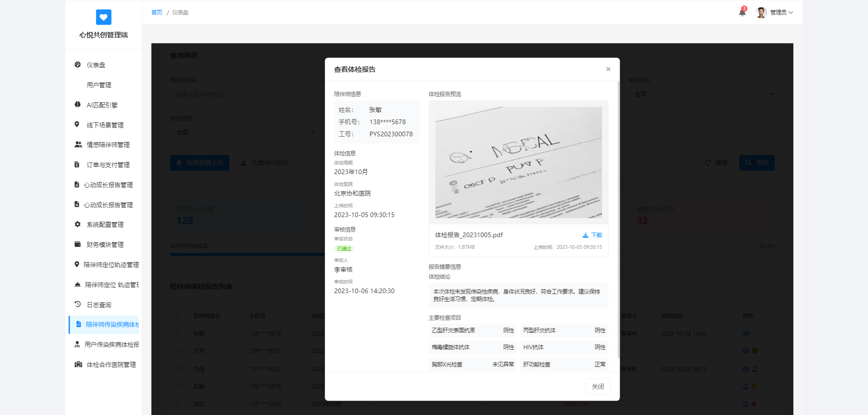Click the 逾期未上传人数 32 stat card
The width and height of the screenshot is (868, 415).
click(703, 216)
